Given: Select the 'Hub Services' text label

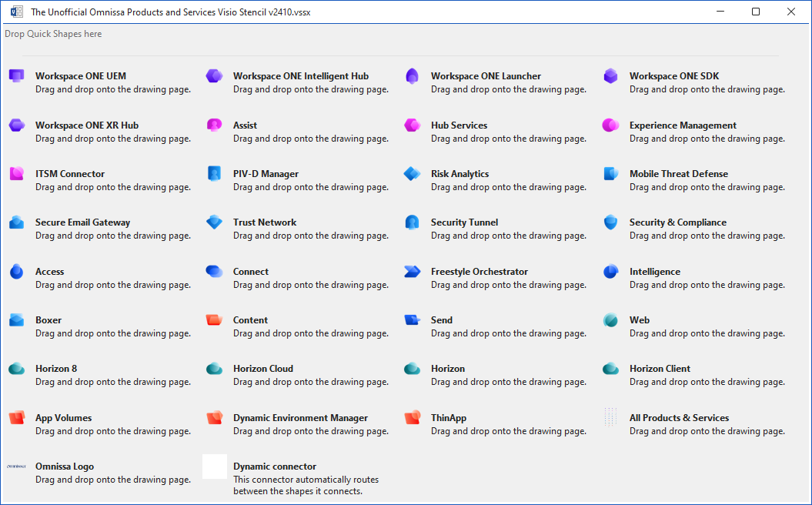Looking at the screenshot, I should (x=459, y=125).
